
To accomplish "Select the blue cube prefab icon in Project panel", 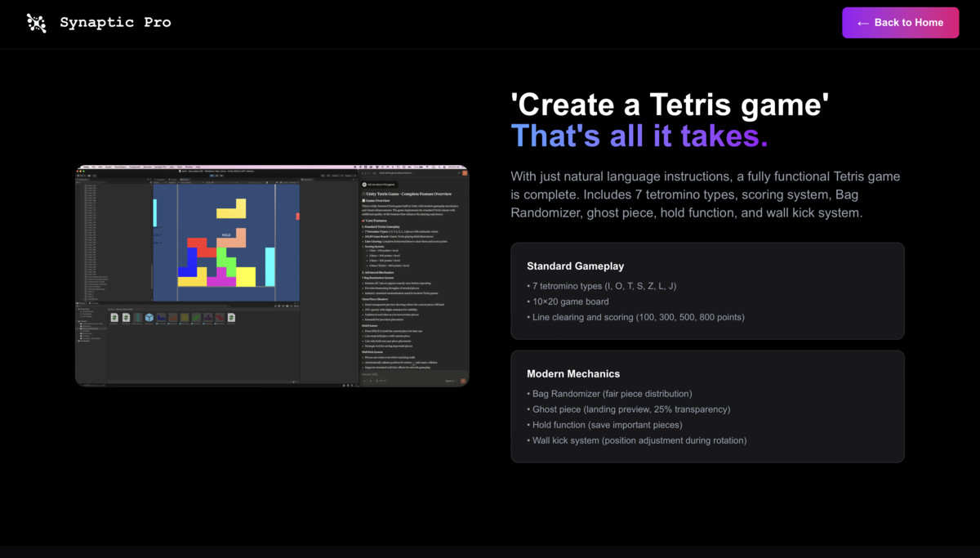I will pos(149,317).
